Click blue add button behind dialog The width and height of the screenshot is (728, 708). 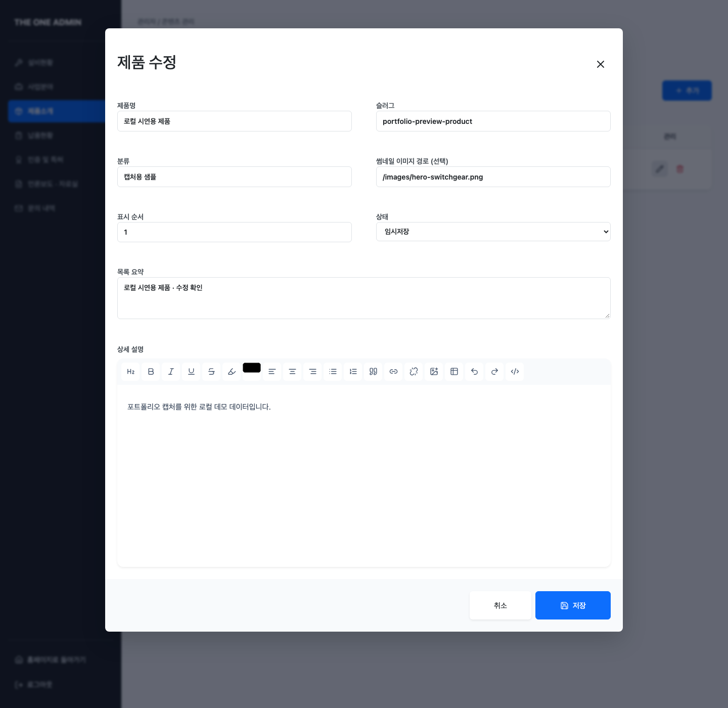687,91
